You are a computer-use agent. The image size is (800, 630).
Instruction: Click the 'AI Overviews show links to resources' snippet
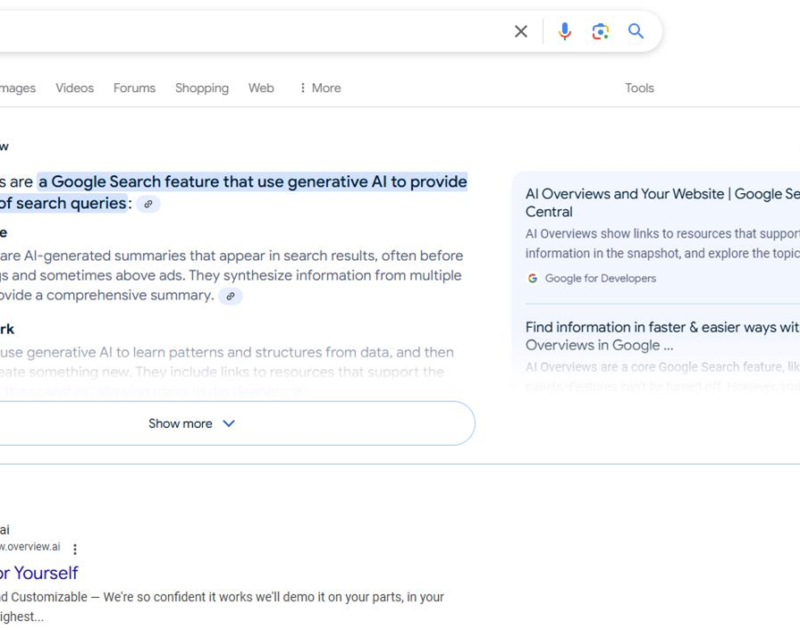tap(663, 243)
